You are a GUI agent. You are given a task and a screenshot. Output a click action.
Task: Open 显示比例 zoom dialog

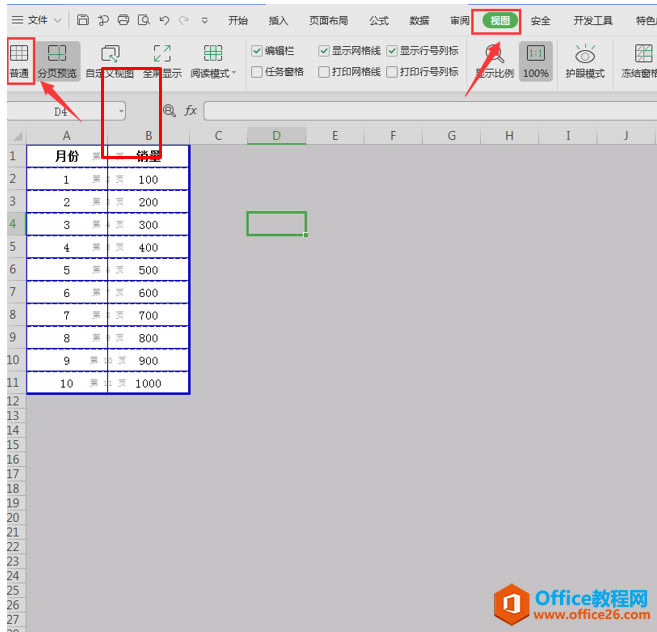pos(494,61)
